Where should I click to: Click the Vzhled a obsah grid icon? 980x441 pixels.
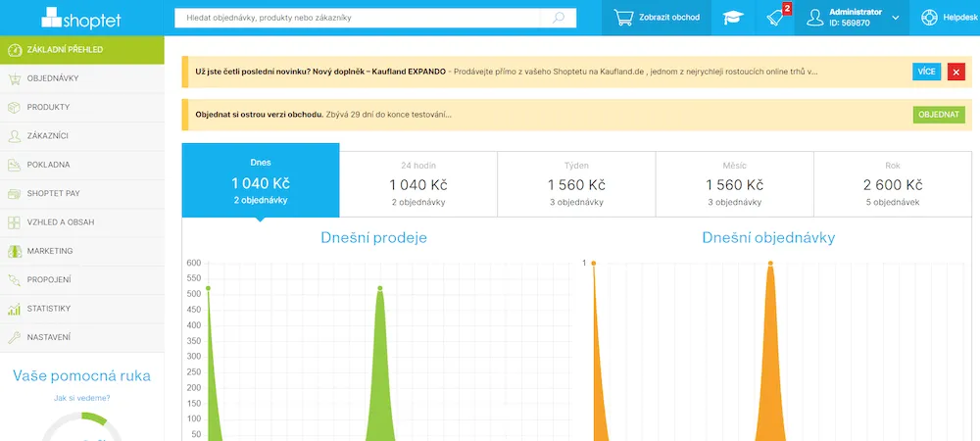15,222
